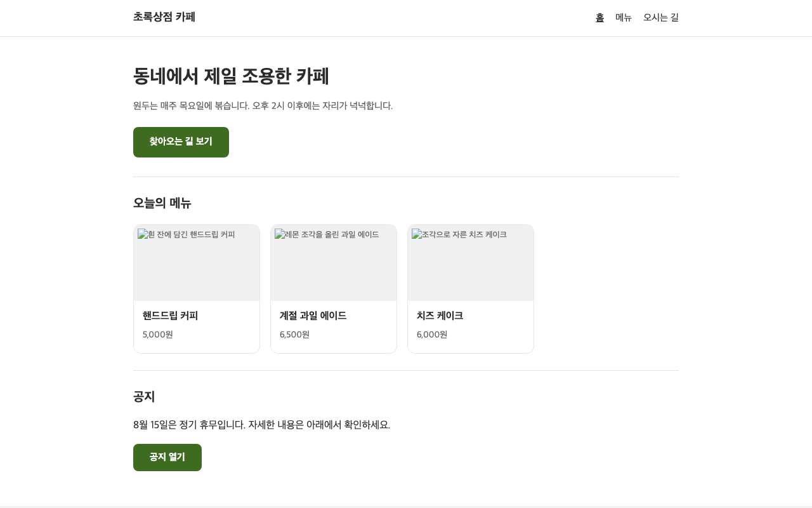812x508 pixels.
Task: Click the 계절 과일 에이드 card title
Action: [x=313, y=316]
